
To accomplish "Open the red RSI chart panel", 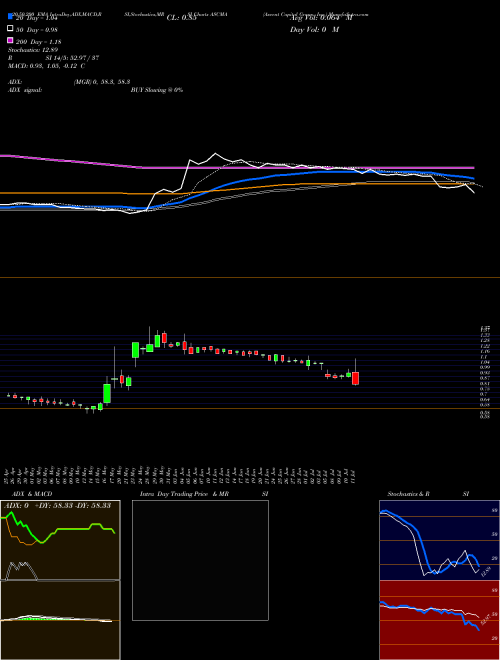I will tap(439, 620).
